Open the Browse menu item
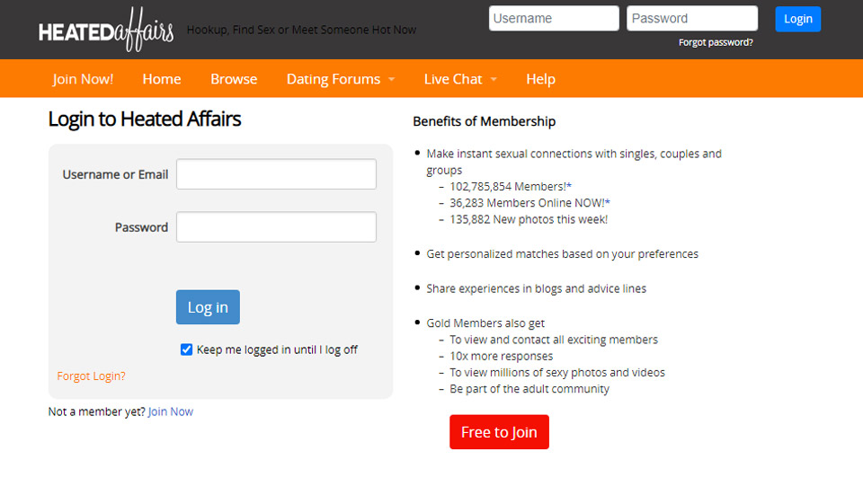 tap(234, 79)
